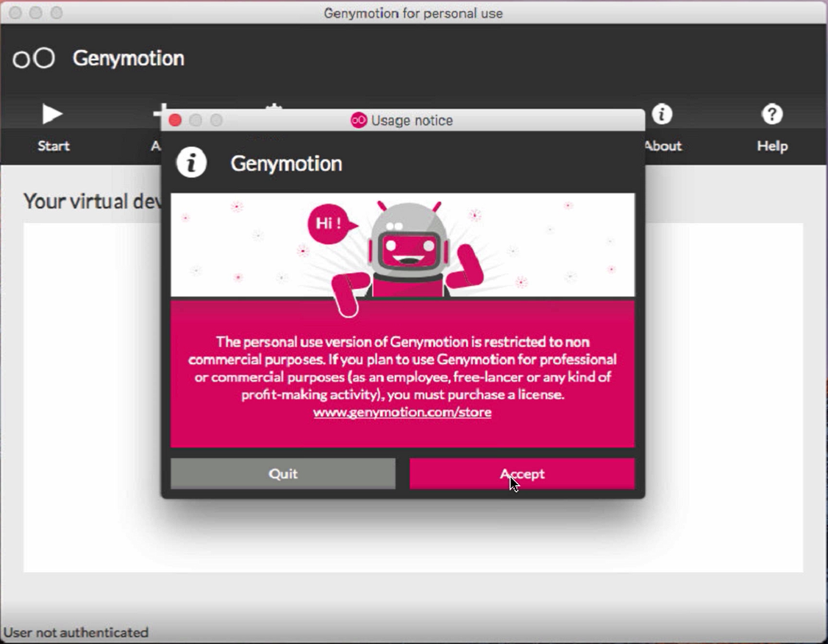The image size is (828, 644).
Task: Click the Help label in toolbar
Action: (772, 146)
